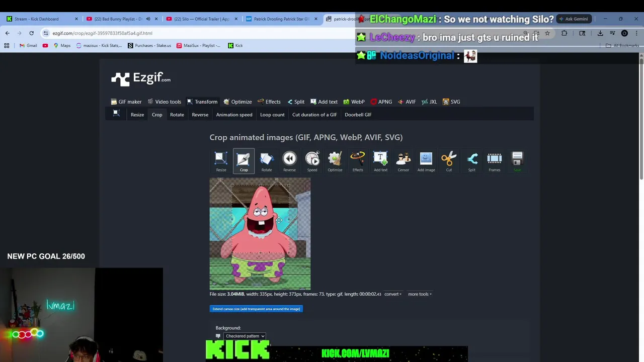Screen dimensions: 644x362
Task: Open the All Bookmarks folder
Action: (x=622, y=45)
